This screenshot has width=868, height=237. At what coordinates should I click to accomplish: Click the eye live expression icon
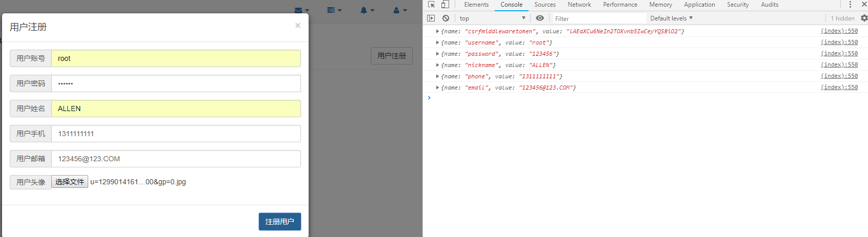tap(540, 18)
